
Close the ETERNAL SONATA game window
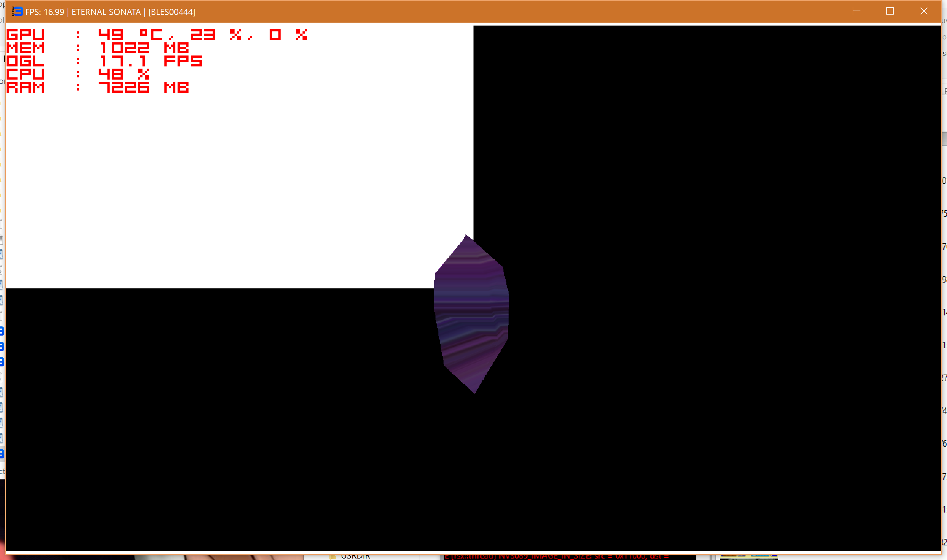click(924, 11)
